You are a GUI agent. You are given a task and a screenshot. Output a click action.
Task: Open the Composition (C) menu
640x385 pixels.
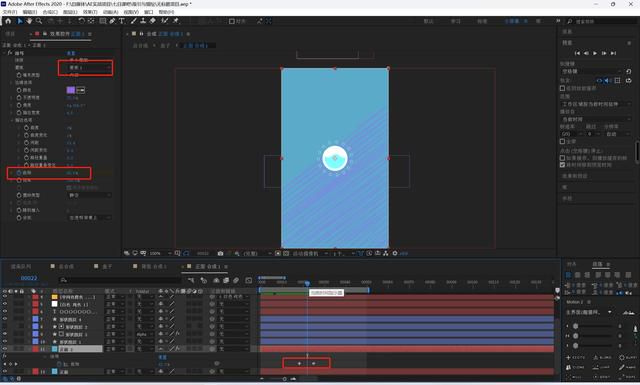[50, 12]
